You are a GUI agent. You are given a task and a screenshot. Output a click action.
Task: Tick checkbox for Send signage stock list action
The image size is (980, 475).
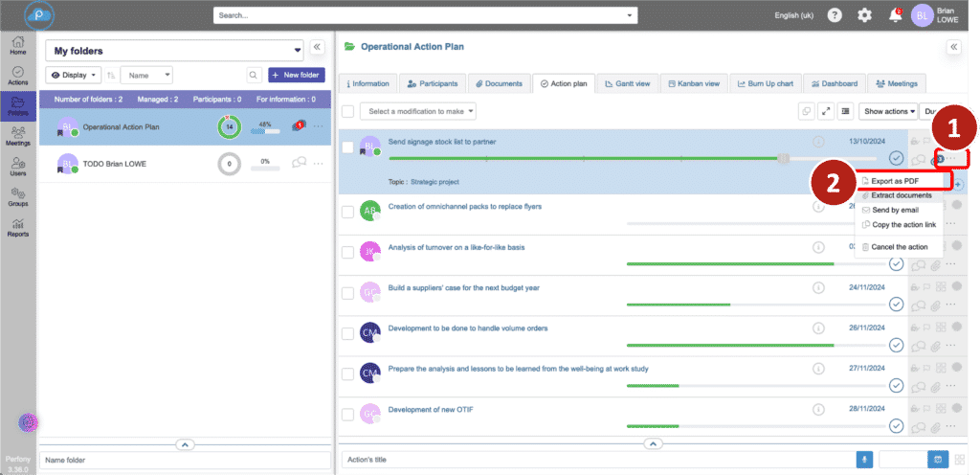pyautogui.click(x=348, y=147)
